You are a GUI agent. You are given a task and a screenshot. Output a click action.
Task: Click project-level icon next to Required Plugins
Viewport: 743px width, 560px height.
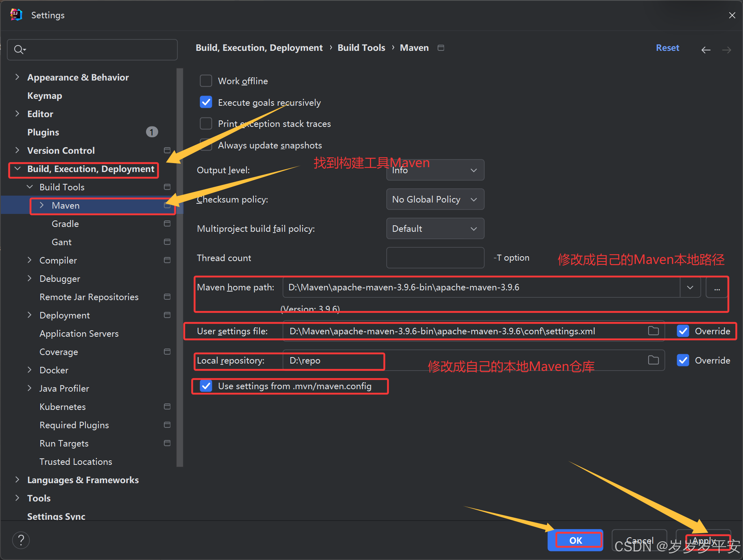tap(167, 425)
